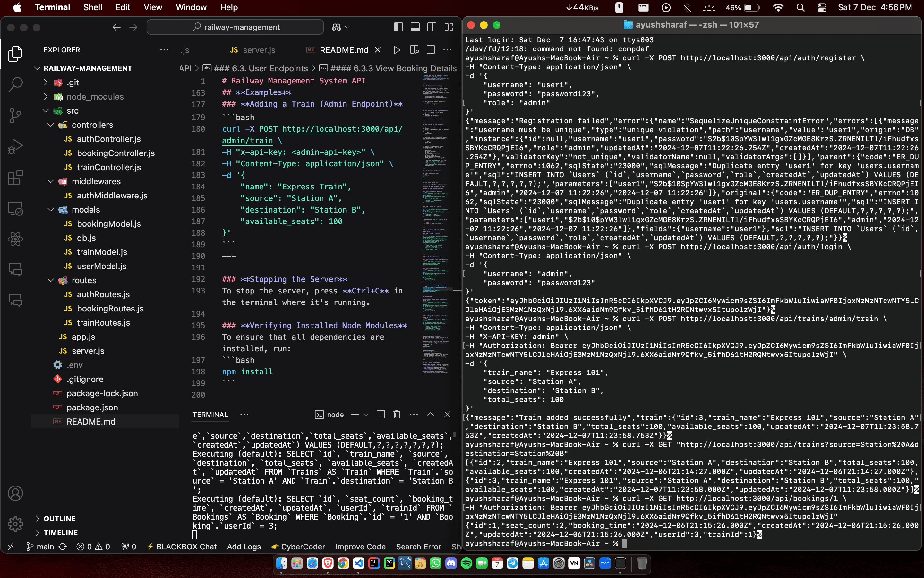Click Add Logs in status bar
The height and width of the screenshot is (578, 924).
click(244, 547)
